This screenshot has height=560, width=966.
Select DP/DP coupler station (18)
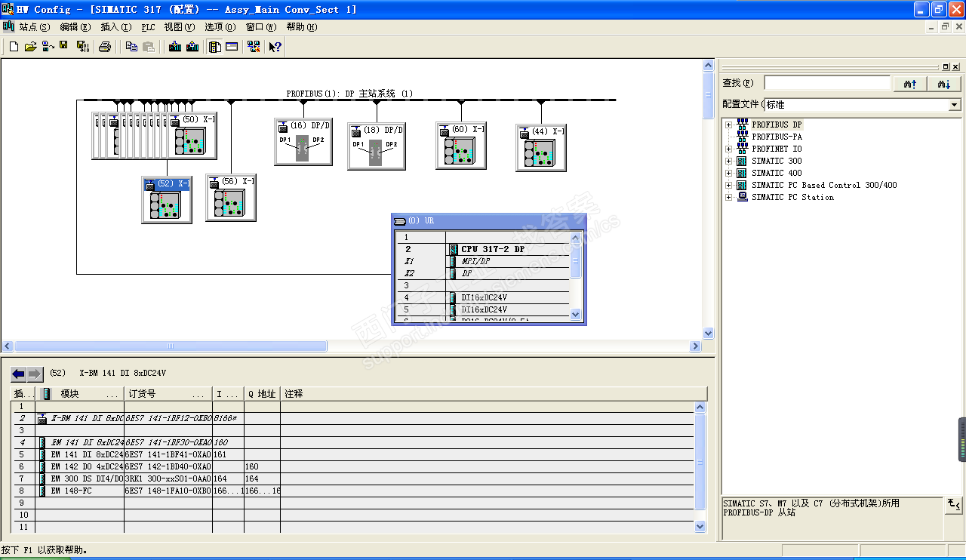[x=376, y=146]
